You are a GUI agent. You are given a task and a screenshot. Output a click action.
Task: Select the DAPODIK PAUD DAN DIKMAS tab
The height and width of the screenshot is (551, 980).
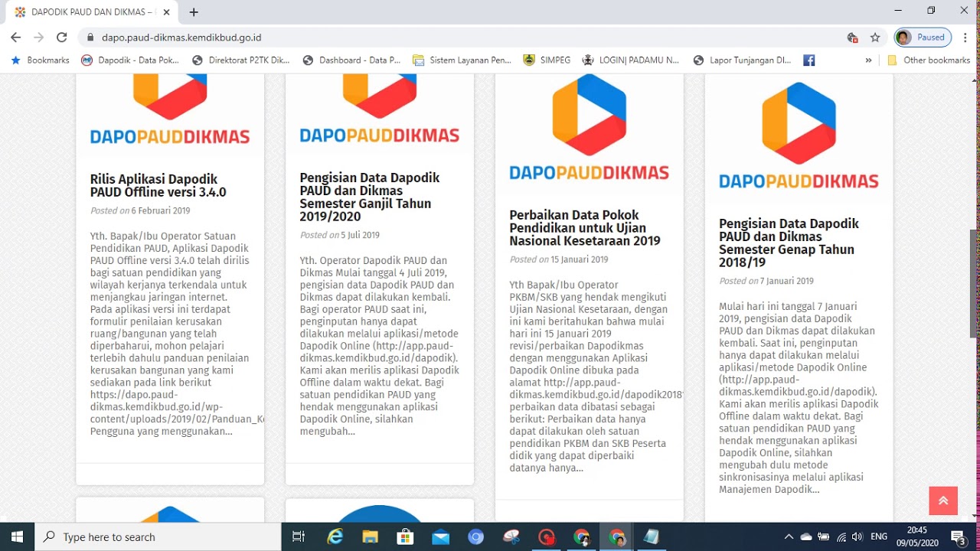pyautogui.click(x=92, y=12)
